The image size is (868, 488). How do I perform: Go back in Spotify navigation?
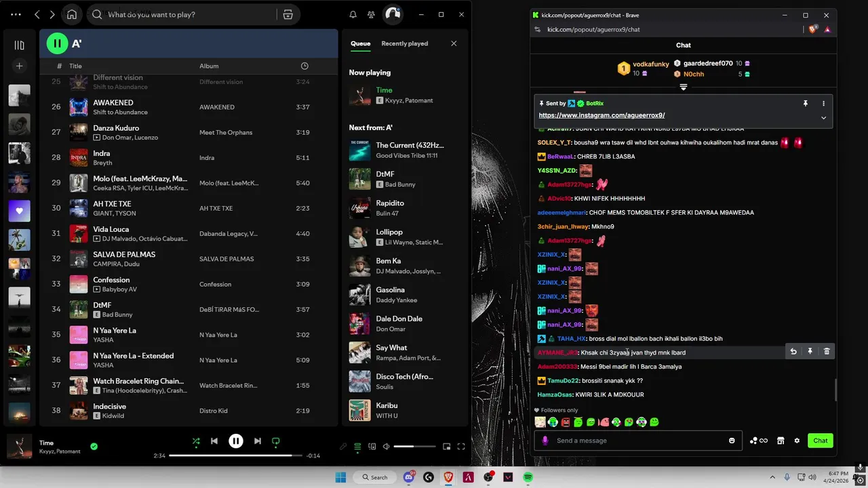(37, 14)
